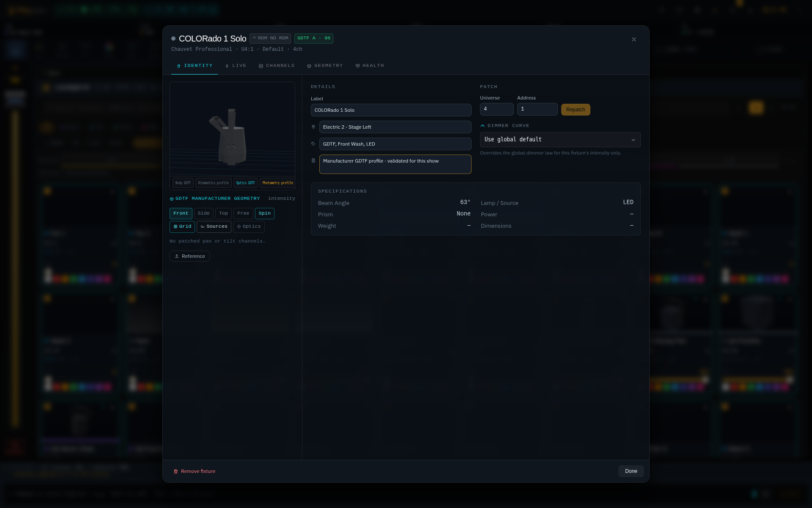Viewport: 812px width, 508px height.
Task: Click the 3D fixture preview thumbnail
Action: pos(232,129)
